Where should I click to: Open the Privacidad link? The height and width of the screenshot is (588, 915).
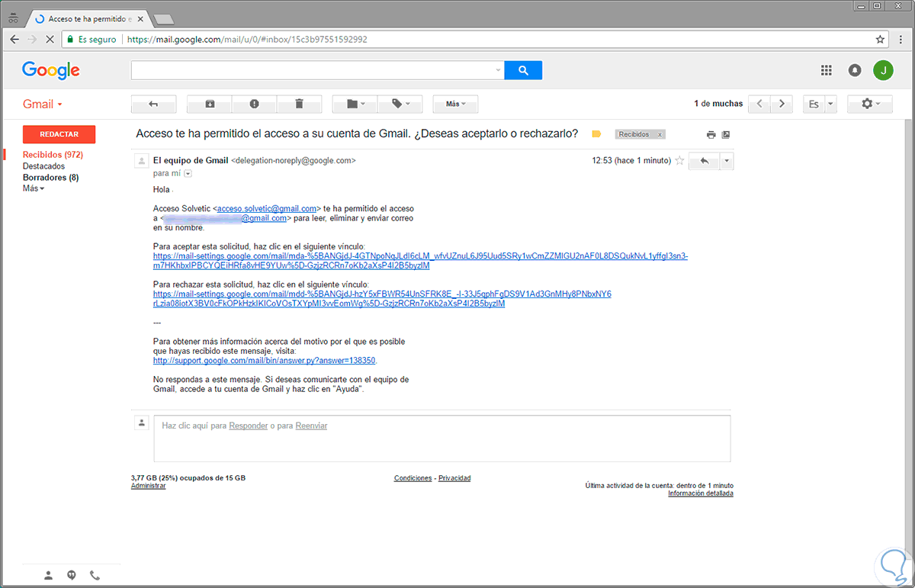(x=454, y=478)
